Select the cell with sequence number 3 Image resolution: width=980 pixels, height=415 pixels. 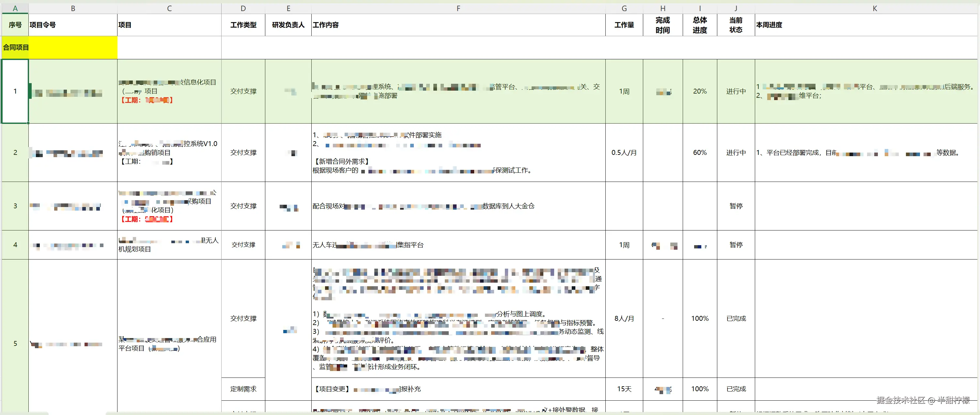[15, 206]
